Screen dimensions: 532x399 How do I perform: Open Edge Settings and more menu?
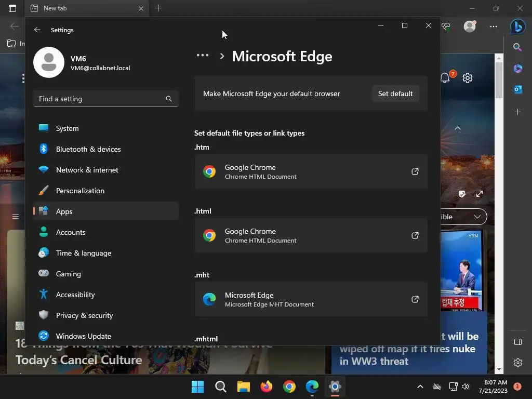tap(494, 26)
